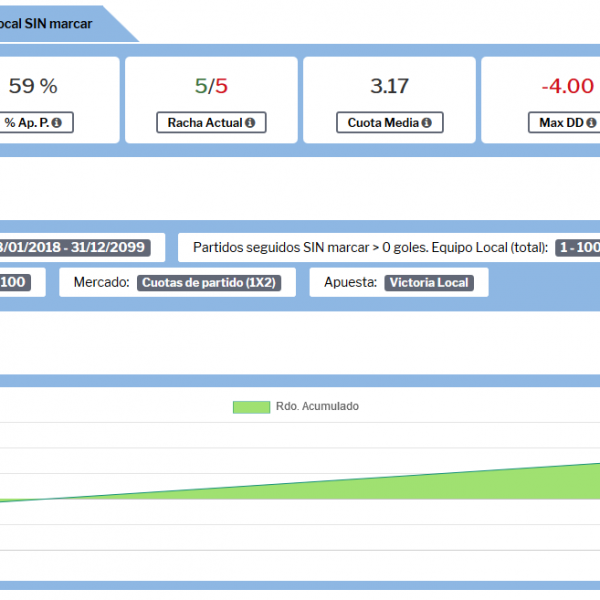This screenshot has width=600, height=600.
Task: Open info icon beside Max DD
Action: click(591, 123)
